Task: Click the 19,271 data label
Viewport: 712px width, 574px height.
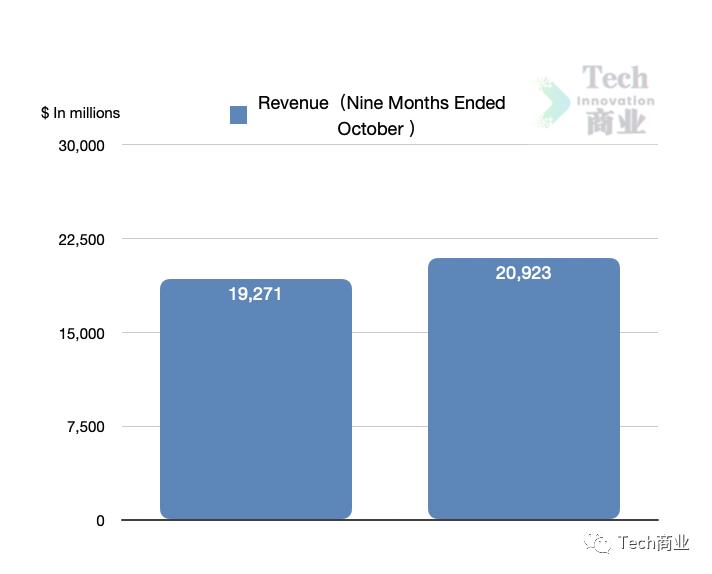Action: tap(256, 294)
